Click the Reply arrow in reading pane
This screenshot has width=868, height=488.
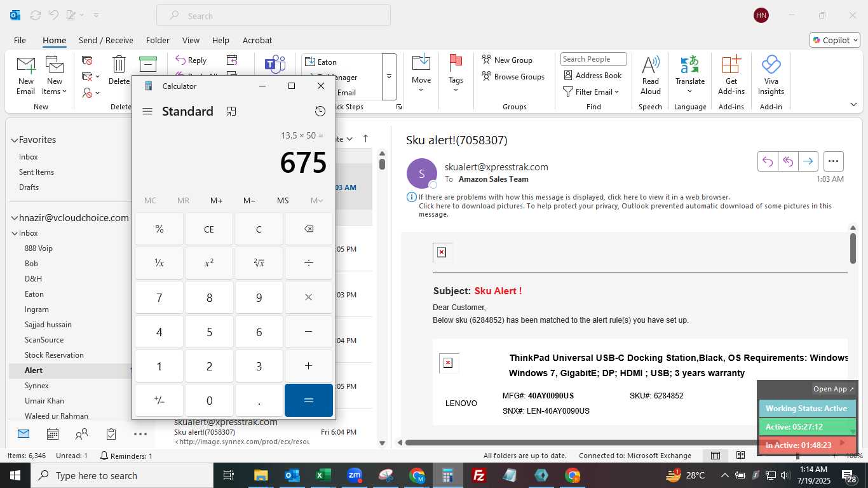tap(768, 161)
